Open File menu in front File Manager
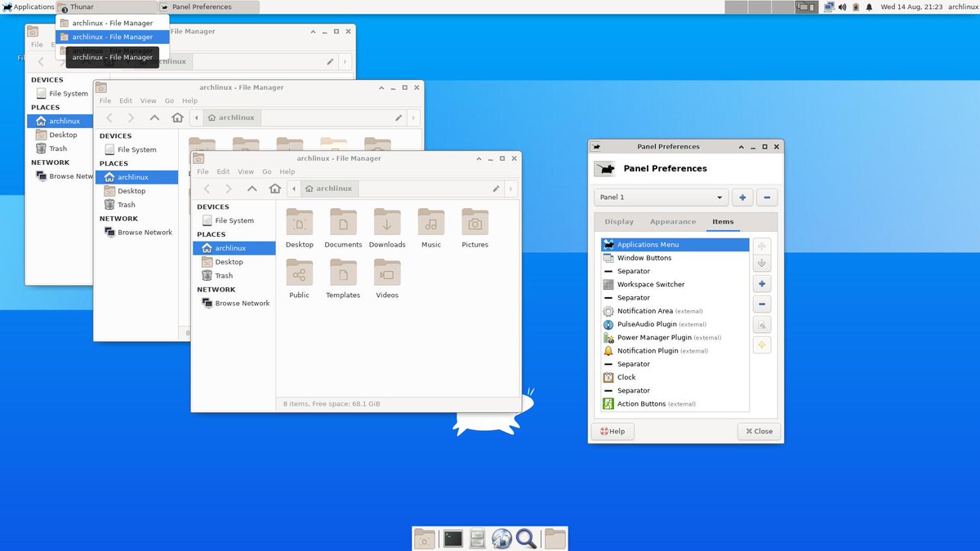980x551 pixels. point(203,171)
